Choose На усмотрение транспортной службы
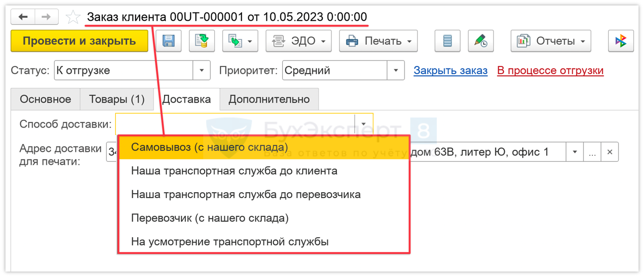This screenshot has width=644, height=277. coord(263,242)
